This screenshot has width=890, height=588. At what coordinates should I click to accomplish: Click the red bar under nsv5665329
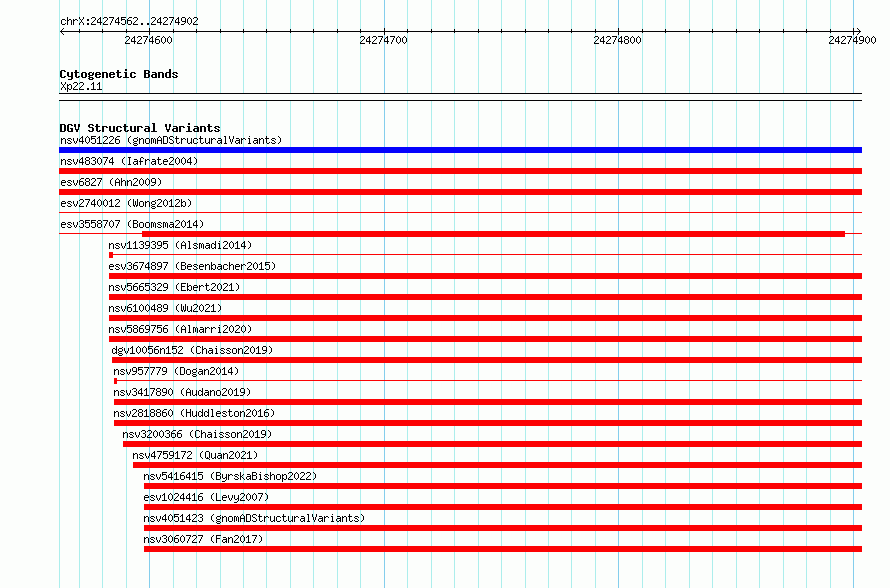coord(485,297)
